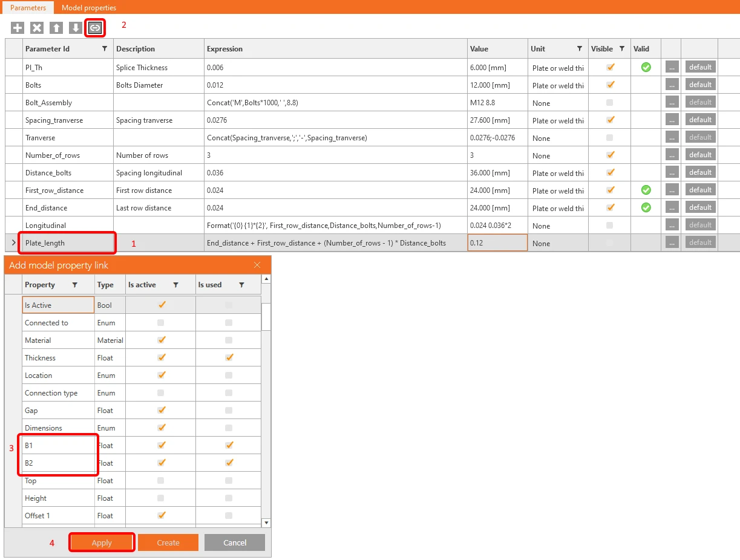Open the filter for the Parameter Id column

pos(104,48)
